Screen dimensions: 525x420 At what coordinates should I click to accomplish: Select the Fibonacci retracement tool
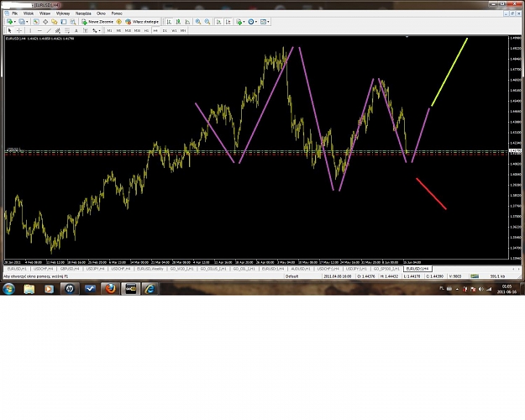click(67, 30)
